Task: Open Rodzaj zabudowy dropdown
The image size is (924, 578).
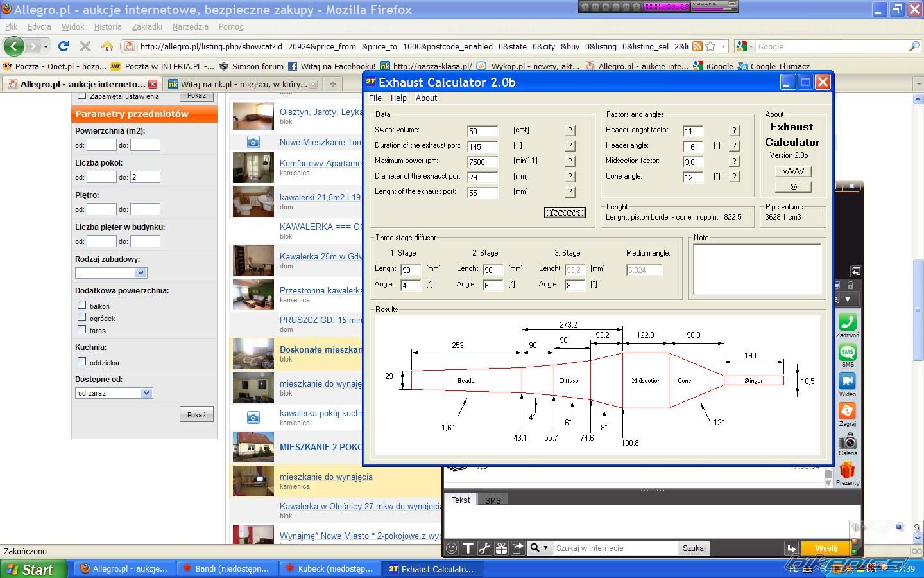Action: click(111, 273)
